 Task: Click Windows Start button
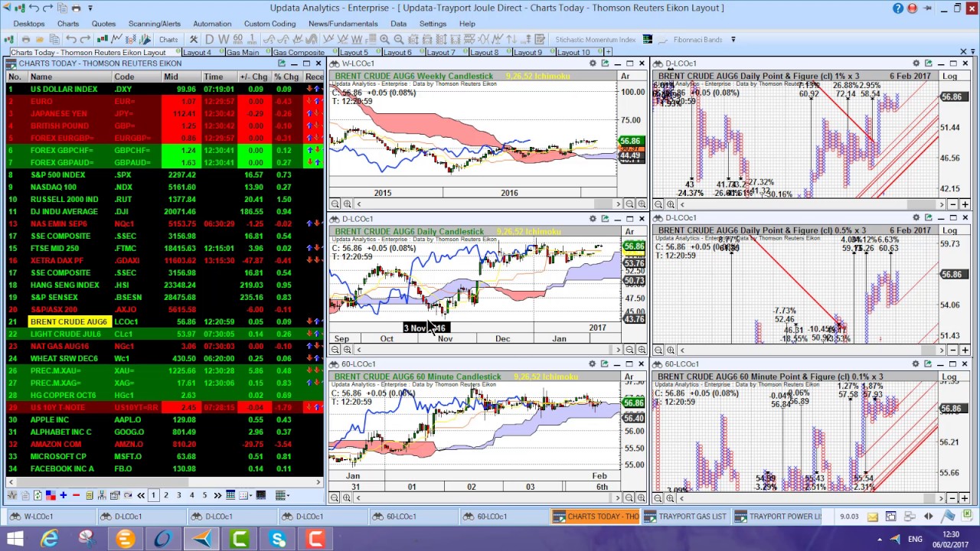click(15, 540)
